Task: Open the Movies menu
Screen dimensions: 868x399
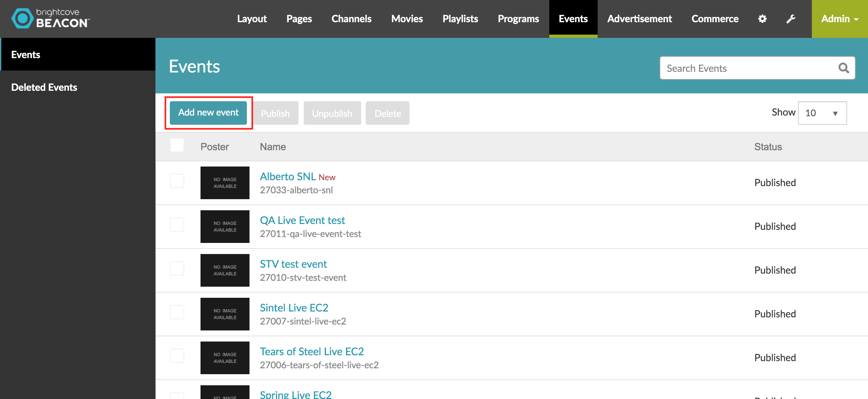Action: click(x=407, y=19)
